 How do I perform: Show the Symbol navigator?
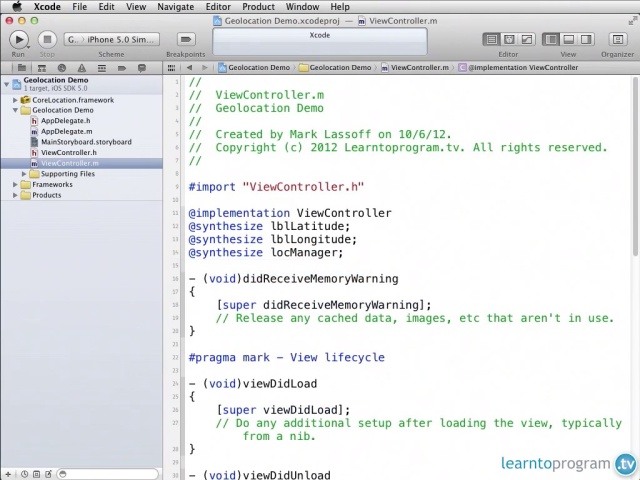(42, 68)
